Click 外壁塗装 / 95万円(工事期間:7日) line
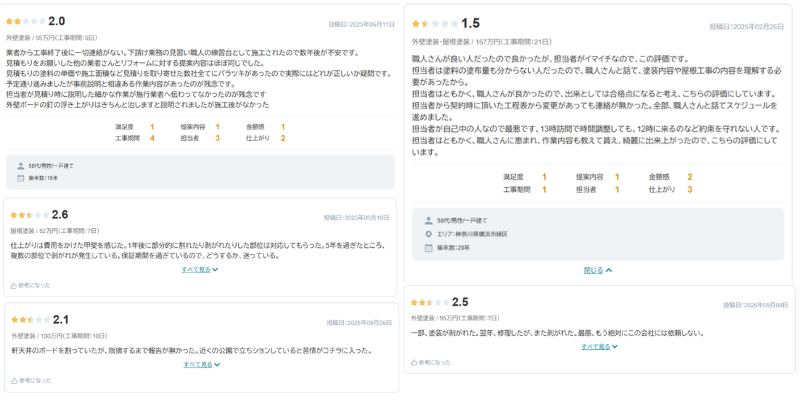This screenshot has height=400, width=800. point(455,318)
